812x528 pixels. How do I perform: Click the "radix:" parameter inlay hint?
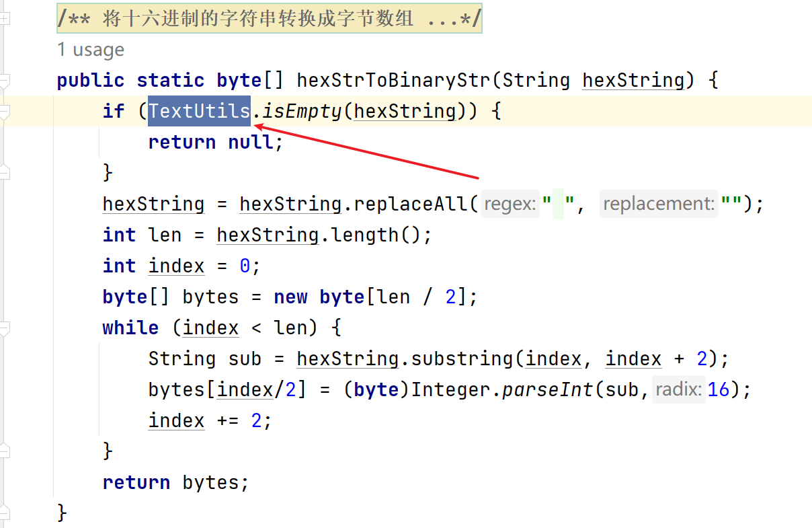pyautogui.click(x=679, y=389)
